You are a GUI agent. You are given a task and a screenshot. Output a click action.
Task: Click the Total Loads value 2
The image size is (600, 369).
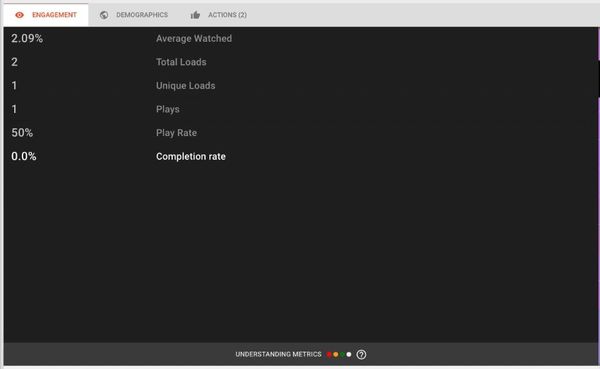pos(15,62)
